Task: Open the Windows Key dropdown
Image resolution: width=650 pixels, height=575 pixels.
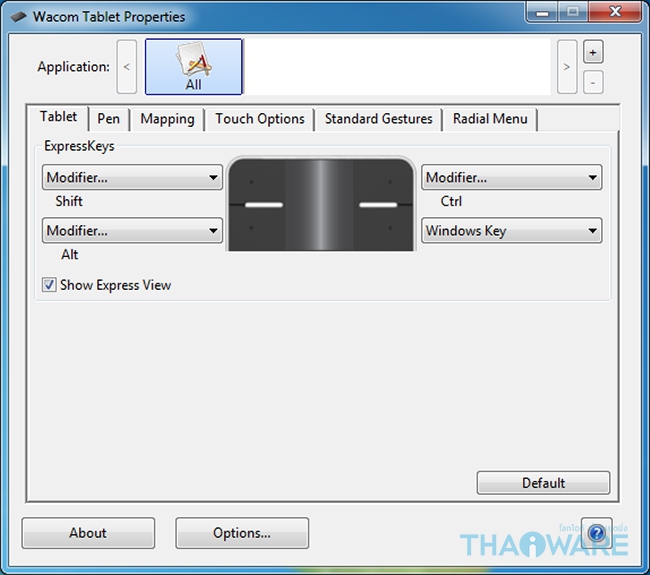Action: (512, 230)
